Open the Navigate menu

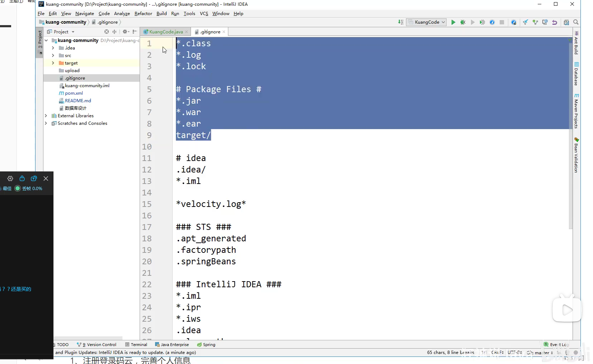pyautogui.click(x=85, y=13)
